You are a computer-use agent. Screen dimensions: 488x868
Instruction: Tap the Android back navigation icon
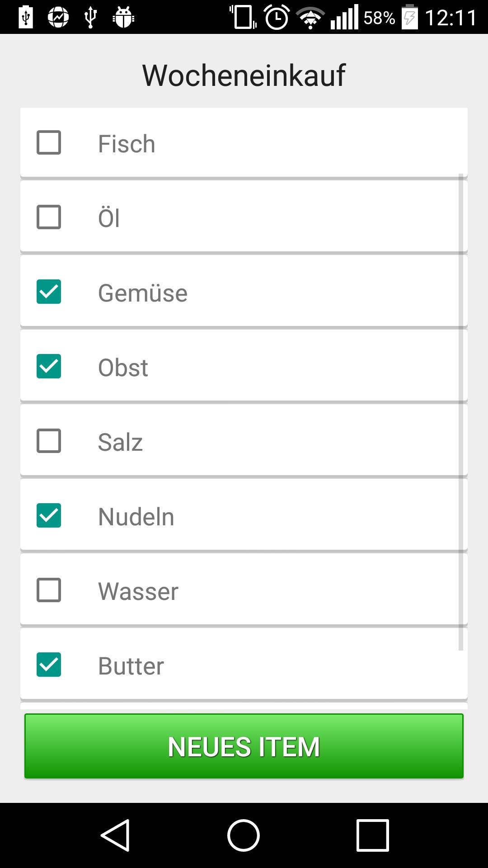(116, 835)
